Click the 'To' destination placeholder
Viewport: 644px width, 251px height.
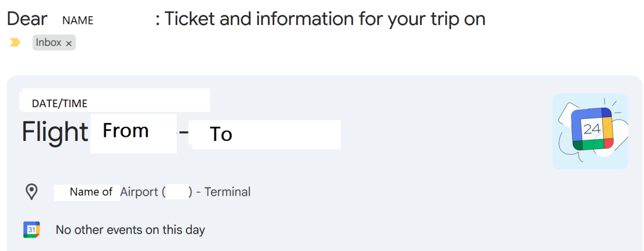221,135
